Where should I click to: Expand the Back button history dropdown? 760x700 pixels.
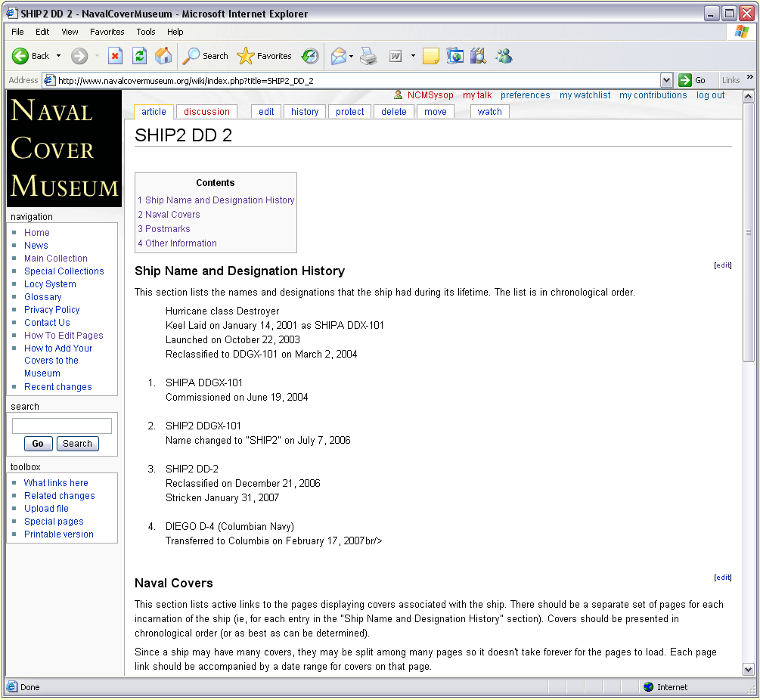coord(59,56)
